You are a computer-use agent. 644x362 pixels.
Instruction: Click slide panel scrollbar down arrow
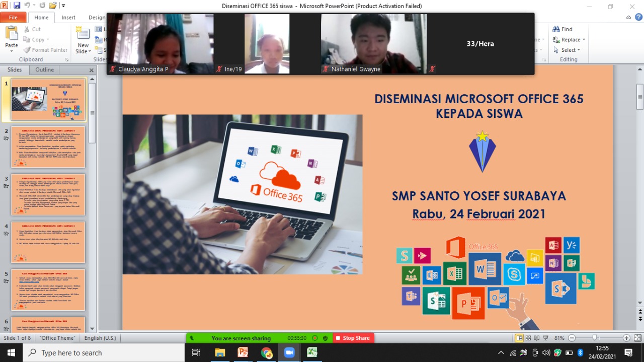click(92, 328)
